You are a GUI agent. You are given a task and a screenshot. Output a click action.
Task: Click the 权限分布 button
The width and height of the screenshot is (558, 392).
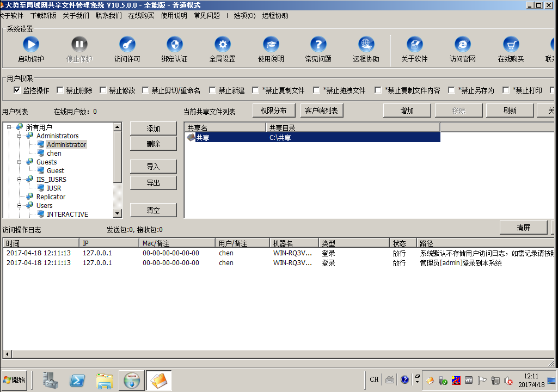tap(273, 111)
